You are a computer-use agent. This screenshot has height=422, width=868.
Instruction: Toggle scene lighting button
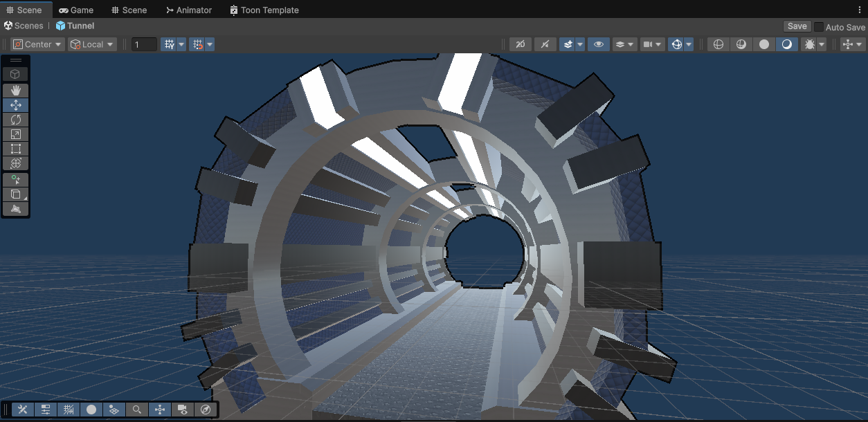(x=545, y=44)
